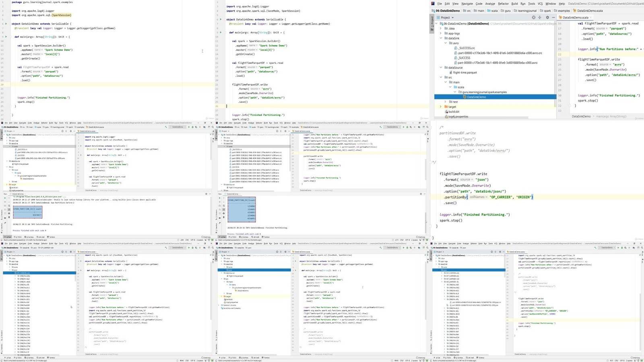Click the orange target folder icon

point(446,107)
